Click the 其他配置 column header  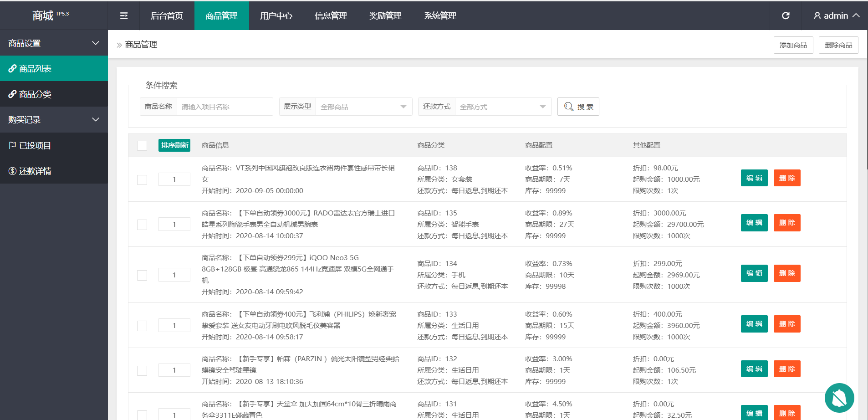pos(646,145)
